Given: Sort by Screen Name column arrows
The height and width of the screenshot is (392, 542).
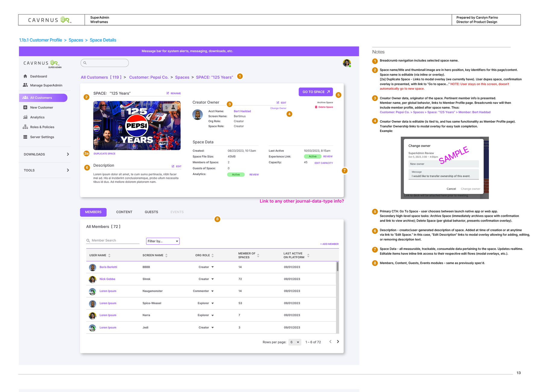Looking at the screenshot, I should [167, 255].
